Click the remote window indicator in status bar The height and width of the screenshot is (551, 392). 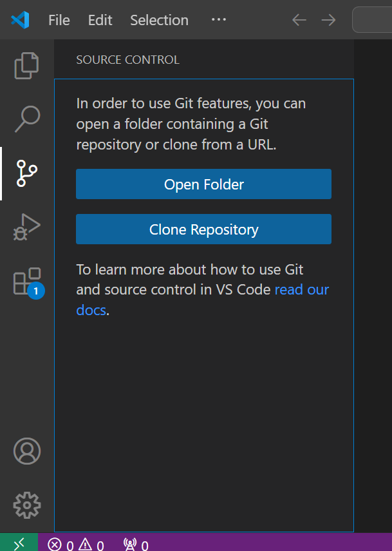point(19,542)
